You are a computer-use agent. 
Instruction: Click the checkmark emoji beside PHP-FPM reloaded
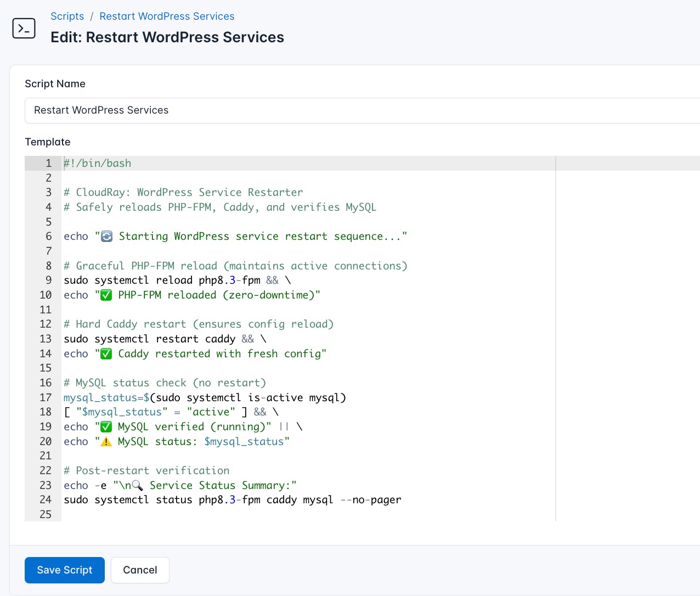105,295
